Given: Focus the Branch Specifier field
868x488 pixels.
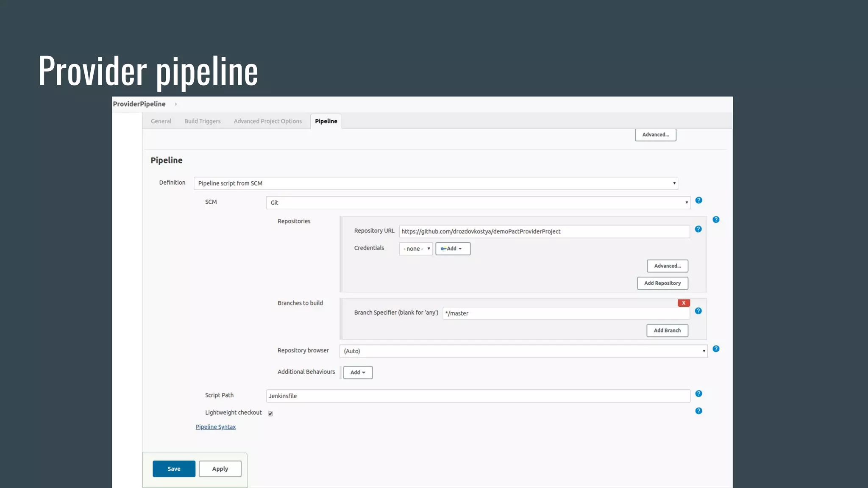Looking at the screenshot, I should [x=566, y=313].
